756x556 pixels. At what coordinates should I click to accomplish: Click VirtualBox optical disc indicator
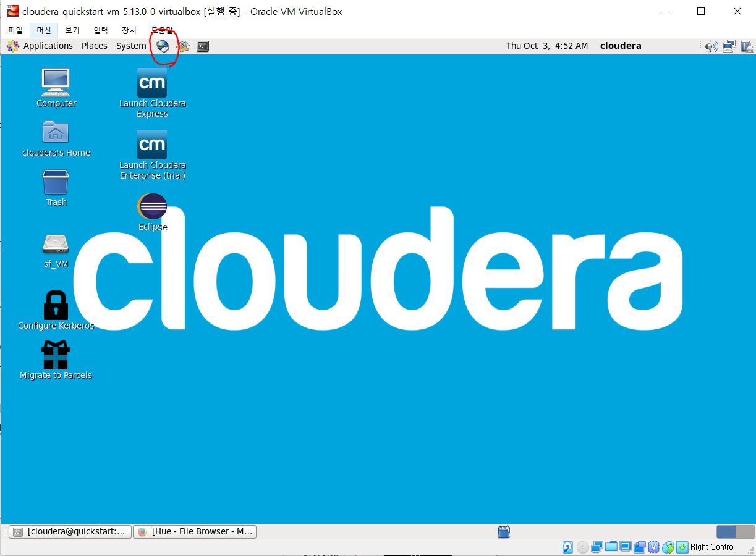pos(582,547)
